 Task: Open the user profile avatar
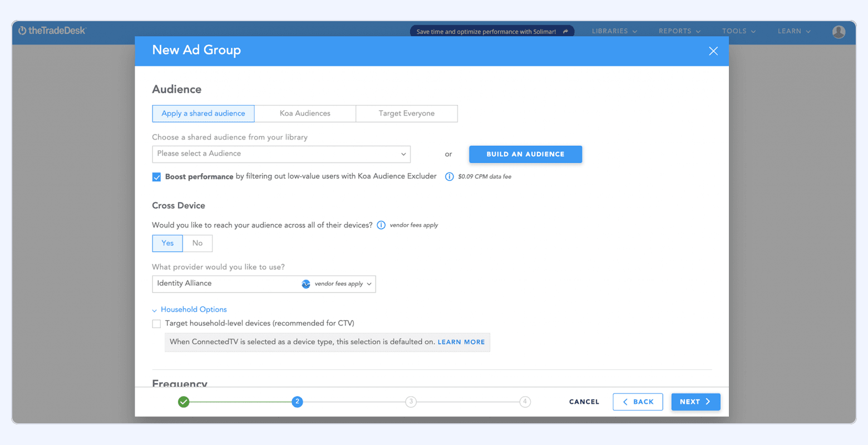click(x=839, y=32)
